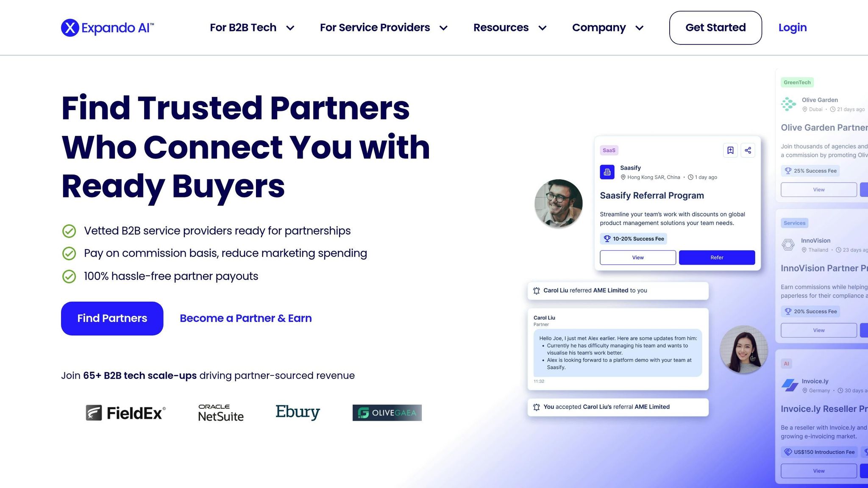Bookmark the Saasify Referral Program card
Image resolution: width=868 pixels, height=488 pixels.
click(x=730, y=150)
